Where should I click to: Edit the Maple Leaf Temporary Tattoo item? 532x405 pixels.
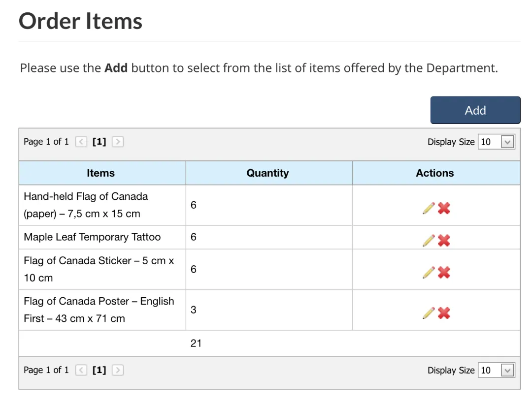coord(429,240)
